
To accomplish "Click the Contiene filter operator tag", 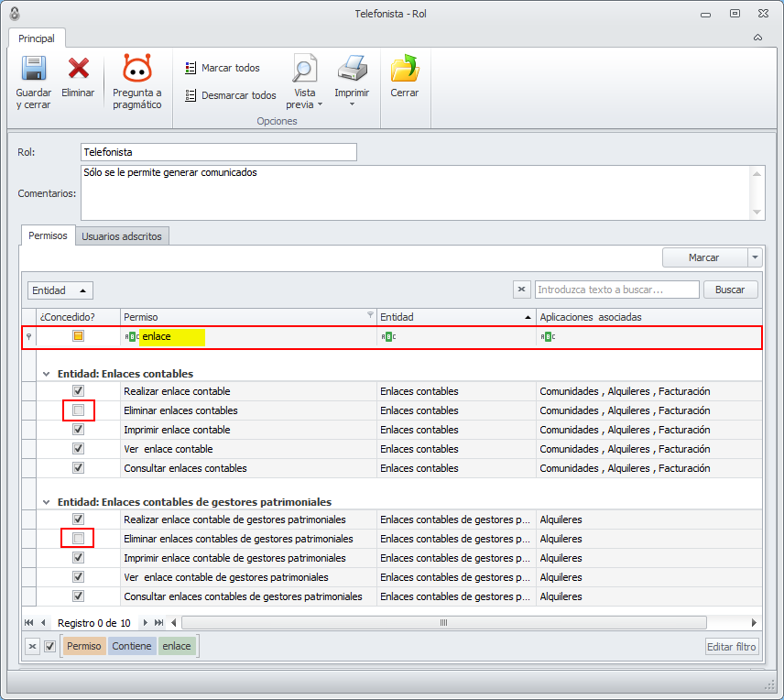I will pyautogui.click(x=132, y=646).
